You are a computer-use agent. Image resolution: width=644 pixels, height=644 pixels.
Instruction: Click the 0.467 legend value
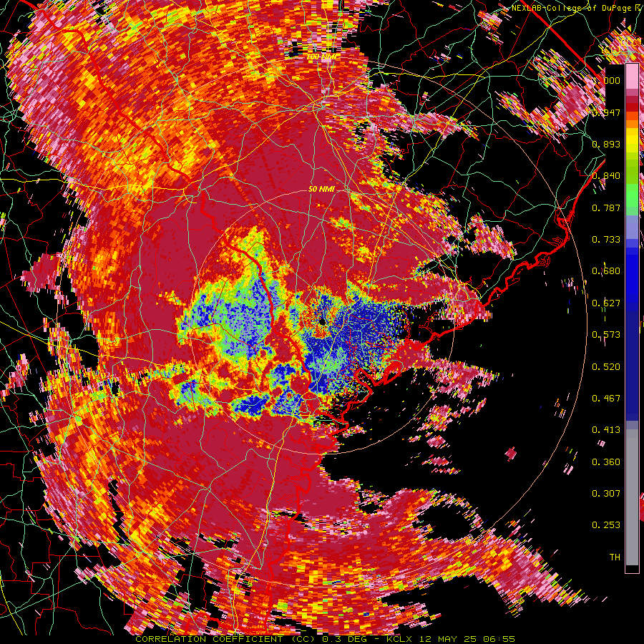[x=606, y=399]
